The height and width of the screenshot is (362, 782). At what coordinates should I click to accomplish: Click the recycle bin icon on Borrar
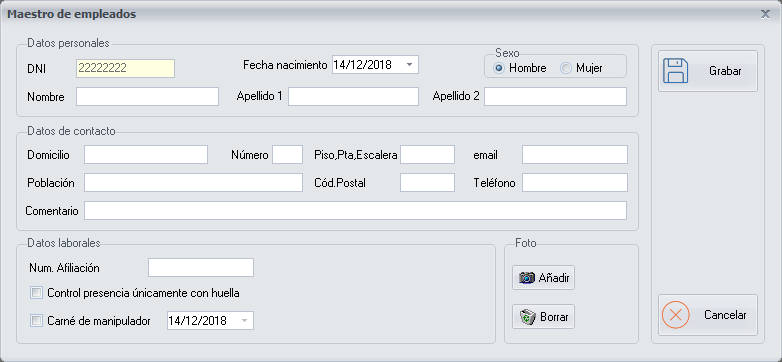pos(527,317)
